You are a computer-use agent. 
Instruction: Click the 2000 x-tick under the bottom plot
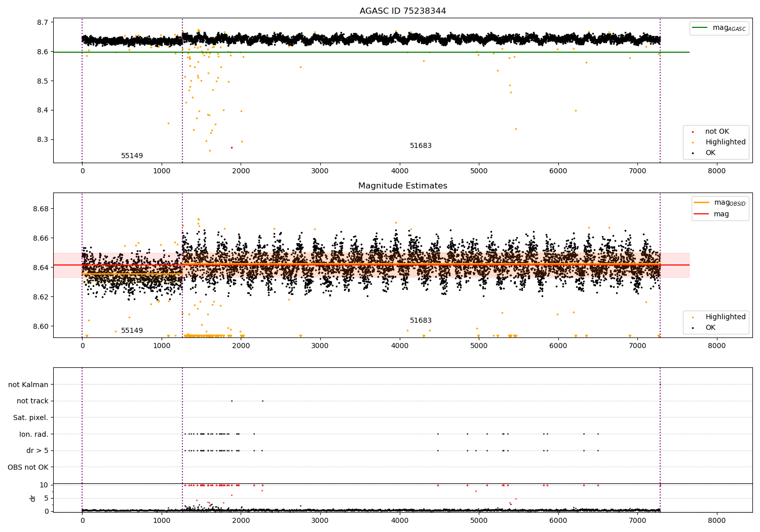[241, 521]
